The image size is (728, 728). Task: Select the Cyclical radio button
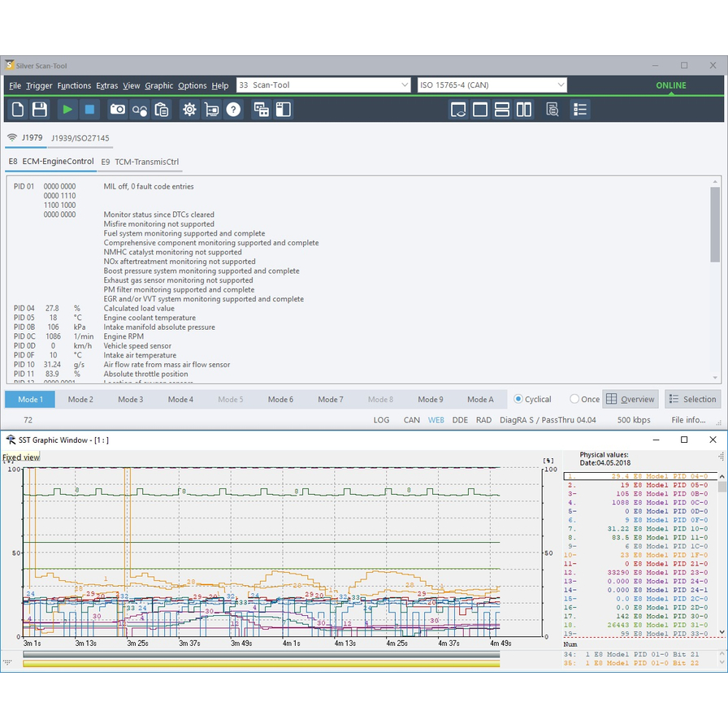click(x=518, y=399)
